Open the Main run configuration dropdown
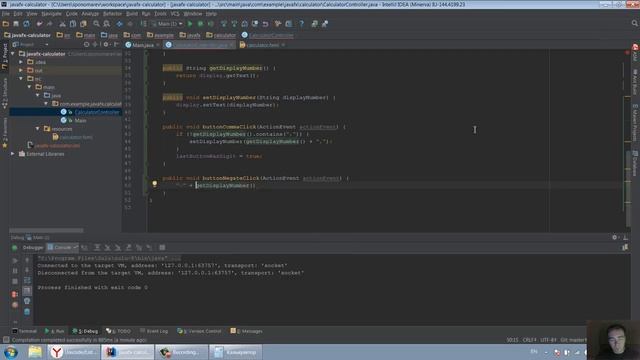640x360 pixels. tap(167, 24)
